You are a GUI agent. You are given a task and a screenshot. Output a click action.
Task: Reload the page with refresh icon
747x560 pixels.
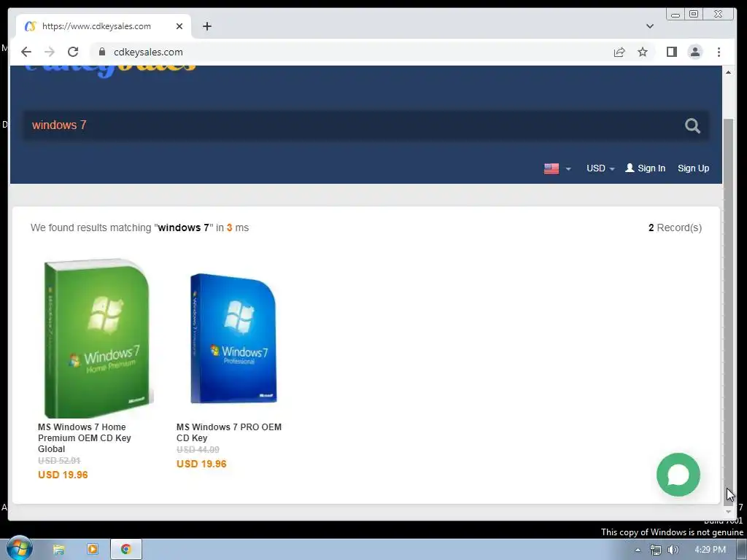tap(73, 52)
